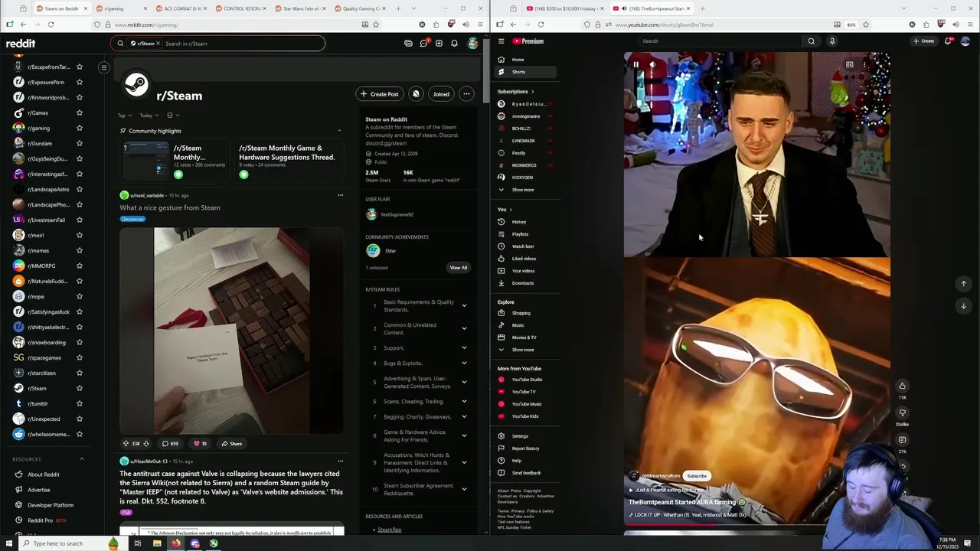Share the 'What a nice gesture' post
This screenshot has width=980, height=551.
(x=231, y=444)
